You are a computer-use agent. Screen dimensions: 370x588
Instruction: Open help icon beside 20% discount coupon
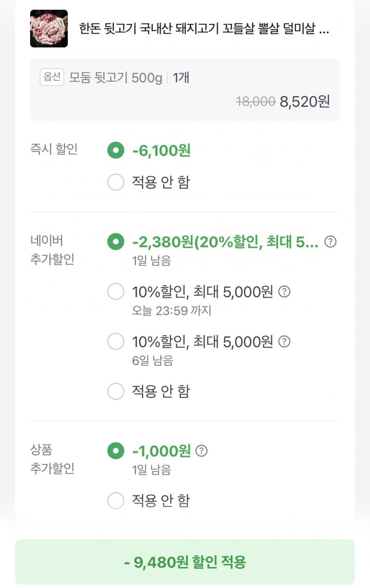click(x=330, y=242)
